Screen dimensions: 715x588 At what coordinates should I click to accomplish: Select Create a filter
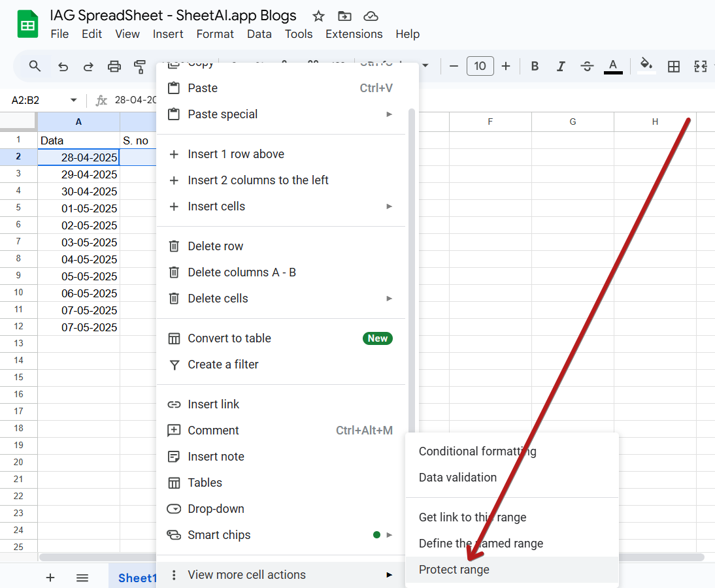[x=281, y=365]
